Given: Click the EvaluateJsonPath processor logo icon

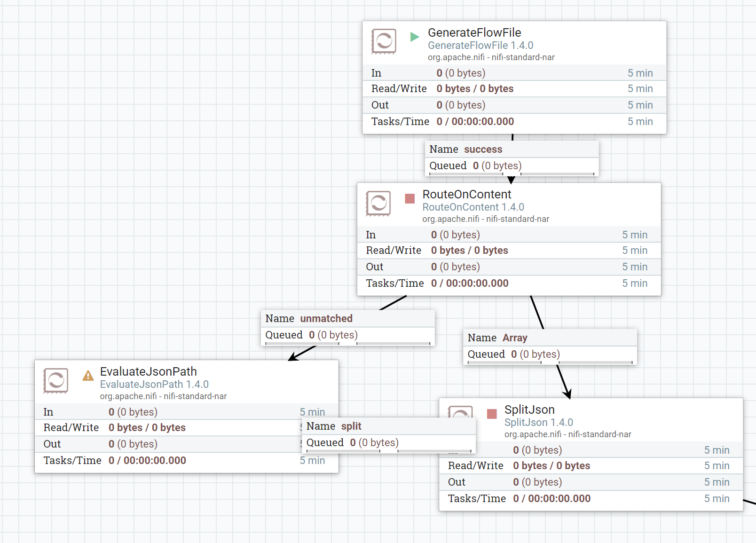Looking at the screenshot, I should coord(56,381).
